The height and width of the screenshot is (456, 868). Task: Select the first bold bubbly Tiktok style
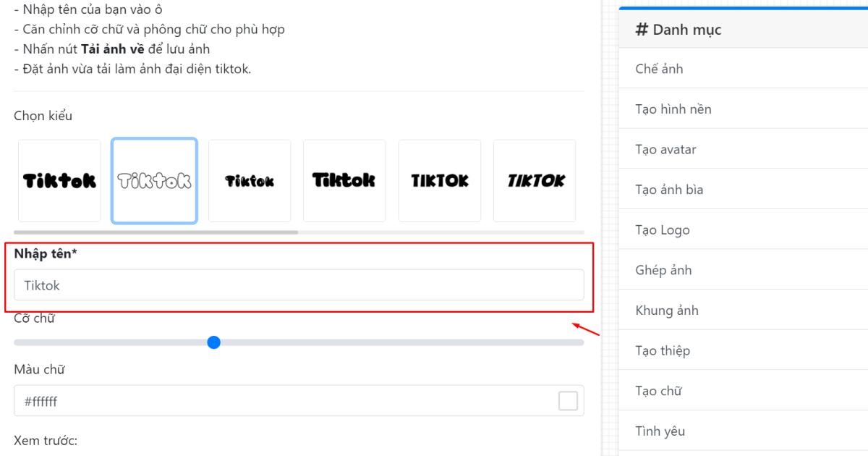click(x=59, y=181)
